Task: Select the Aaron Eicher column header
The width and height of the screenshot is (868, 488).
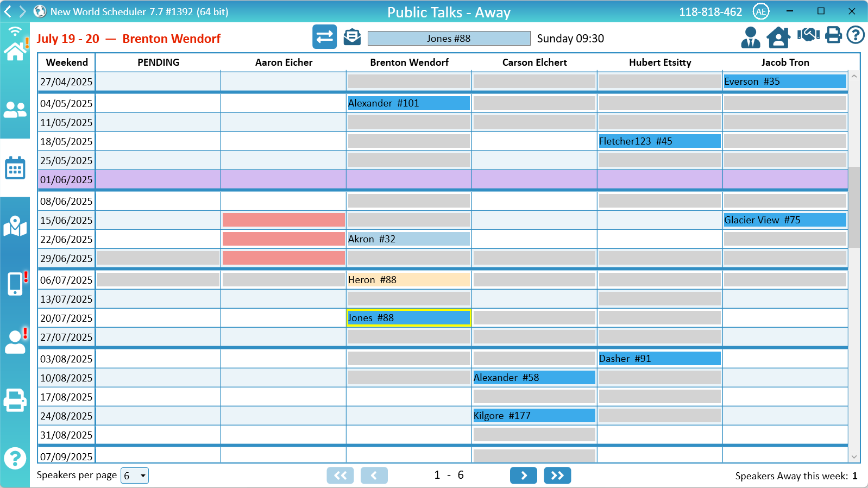Action: (284, 62)
